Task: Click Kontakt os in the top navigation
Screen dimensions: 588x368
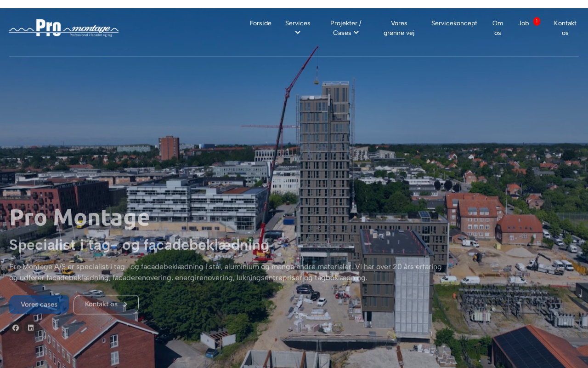Action: (565, 28)
